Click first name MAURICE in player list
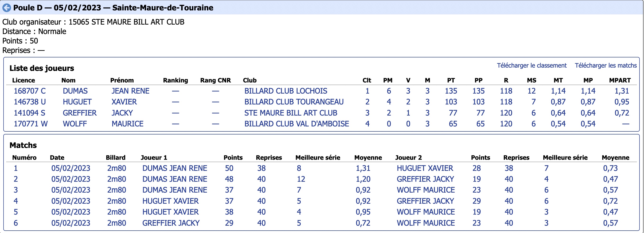 (x=127, y=124)
